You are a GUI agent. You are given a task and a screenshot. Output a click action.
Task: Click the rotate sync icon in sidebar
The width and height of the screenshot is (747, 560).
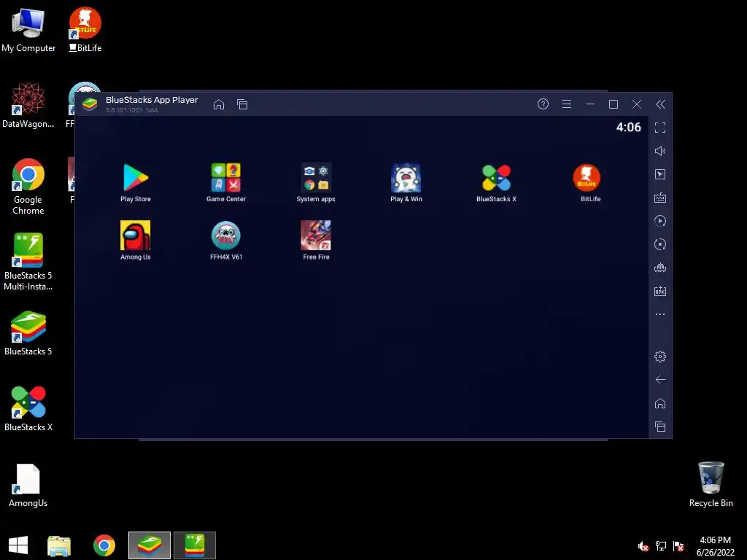(x=660, y=244)
